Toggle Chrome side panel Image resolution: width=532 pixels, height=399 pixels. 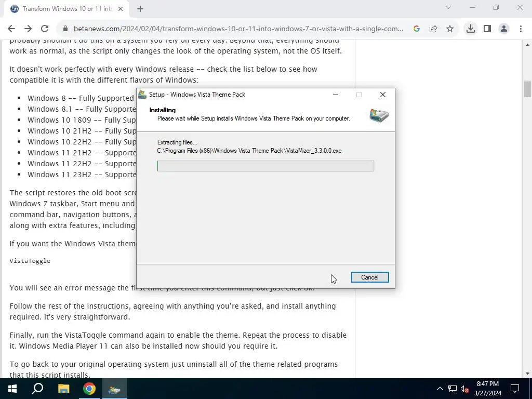pyautogui.click(x=487, y=29)
